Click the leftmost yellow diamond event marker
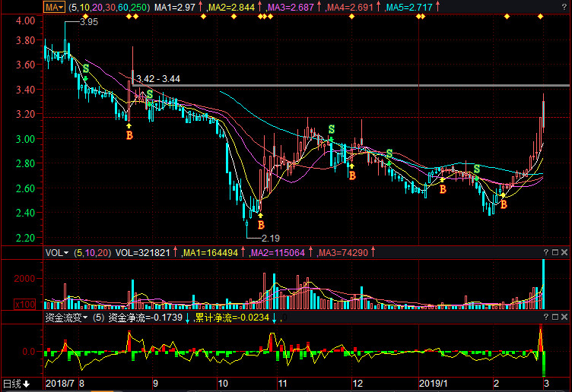 click(128, 17)
